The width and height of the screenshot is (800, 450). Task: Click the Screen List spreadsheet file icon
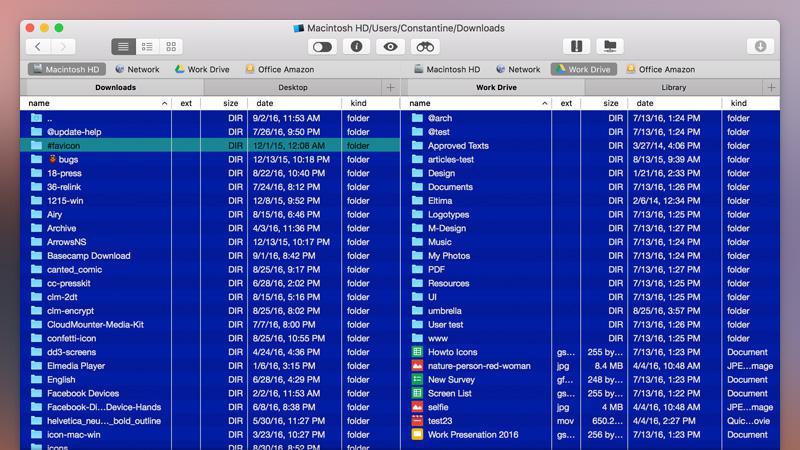tap(417, 393)
